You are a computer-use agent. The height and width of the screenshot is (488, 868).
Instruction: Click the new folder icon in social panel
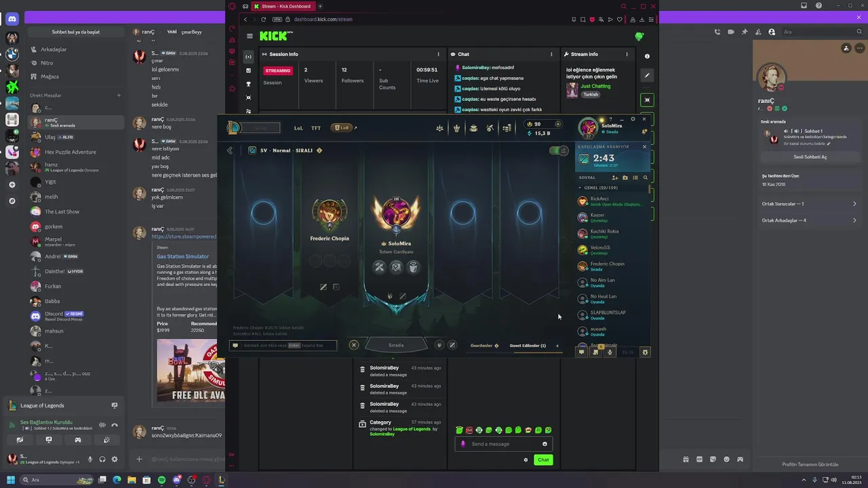(x=625, y=178)
